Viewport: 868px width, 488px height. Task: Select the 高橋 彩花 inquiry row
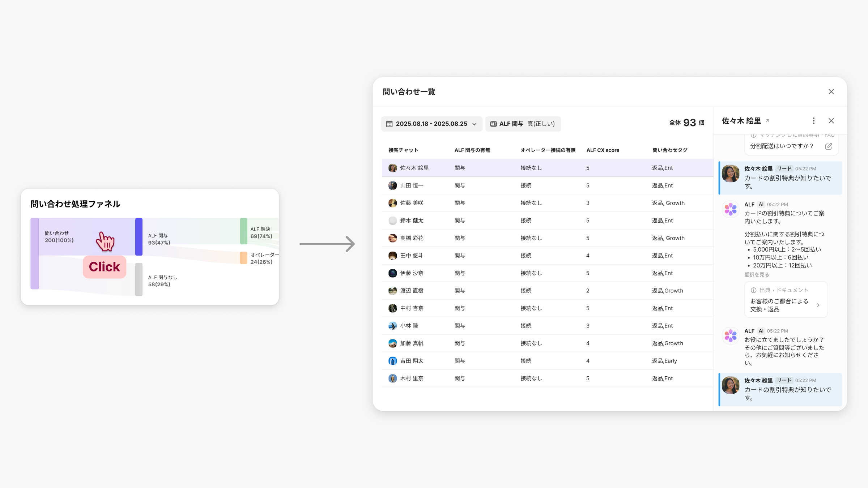pyautogui.click(x=412, y=238)
